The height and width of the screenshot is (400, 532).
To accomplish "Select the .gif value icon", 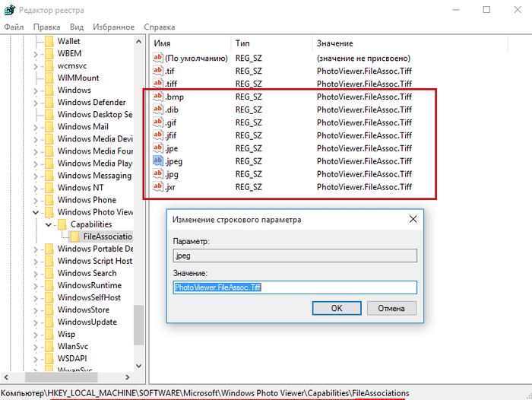I will [x=158, y=122].
